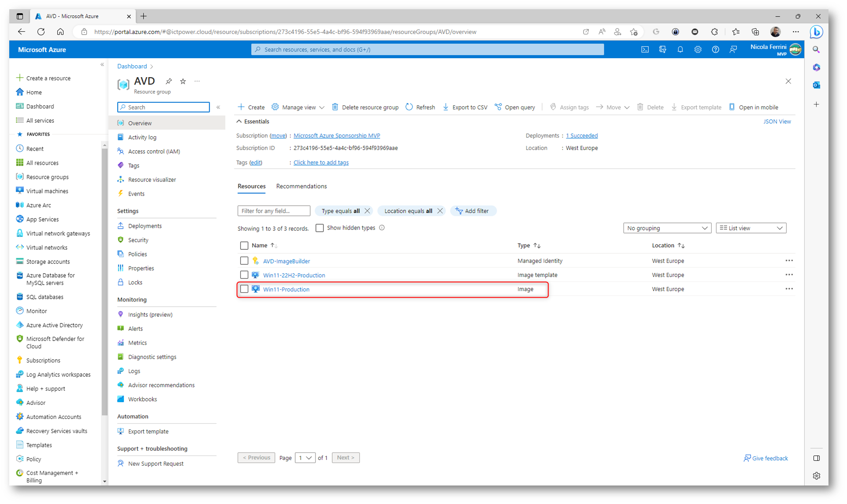Click the 1 Succeeded deployments link
The width and height of the screenshot is (847, 504).
pyautogui.click(x=582, y=136)
